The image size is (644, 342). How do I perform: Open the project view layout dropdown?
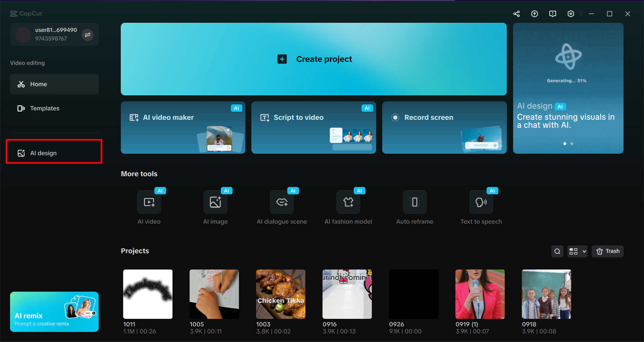pos(577,251)
